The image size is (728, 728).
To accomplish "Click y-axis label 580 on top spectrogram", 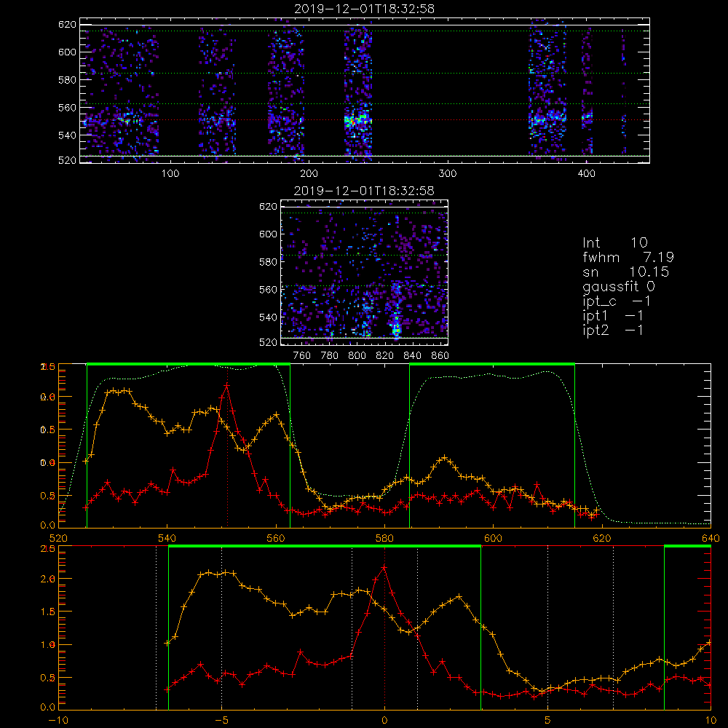I will (x=67, y=80).
